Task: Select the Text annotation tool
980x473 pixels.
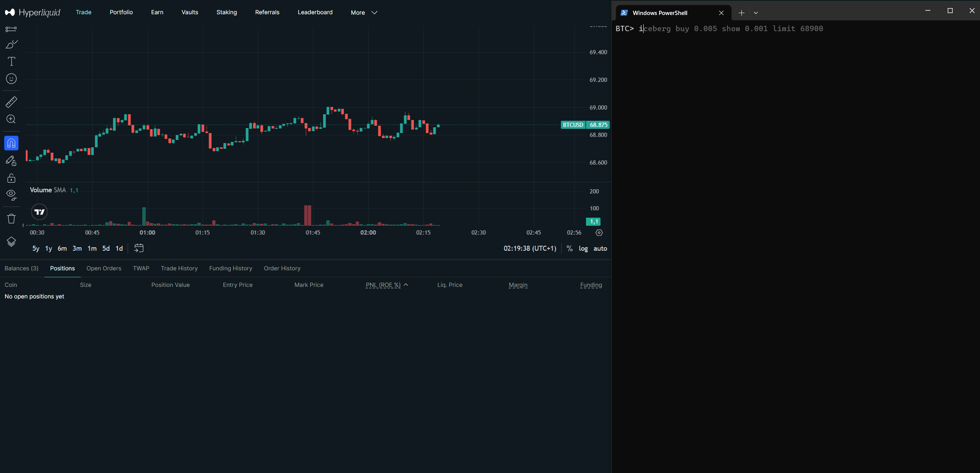Action: (11, 61)
